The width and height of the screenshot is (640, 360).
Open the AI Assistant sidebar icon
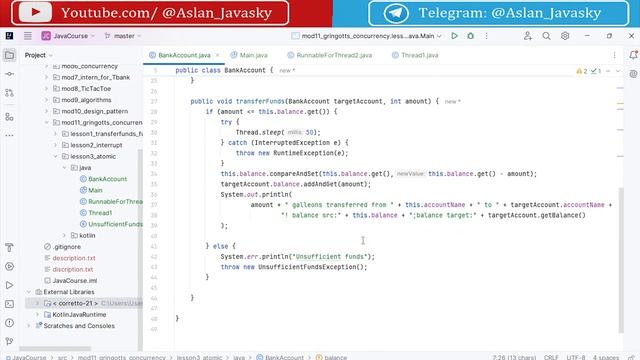coord(633,74)
